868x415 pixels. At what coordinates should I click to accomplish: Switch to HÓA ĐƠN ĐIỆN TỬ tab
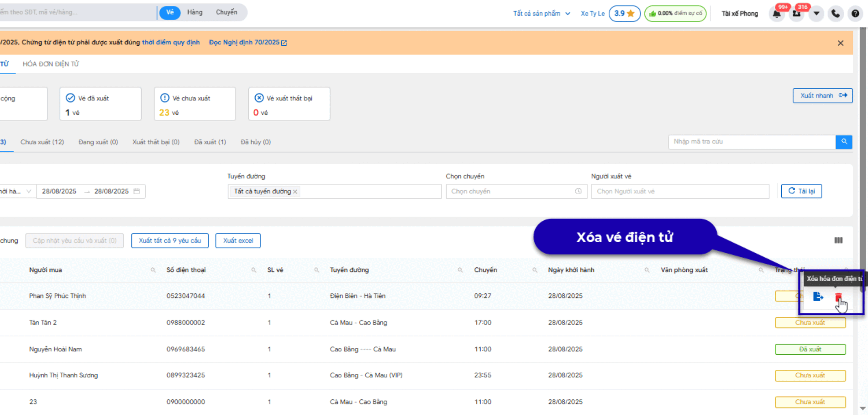point(51,64)
